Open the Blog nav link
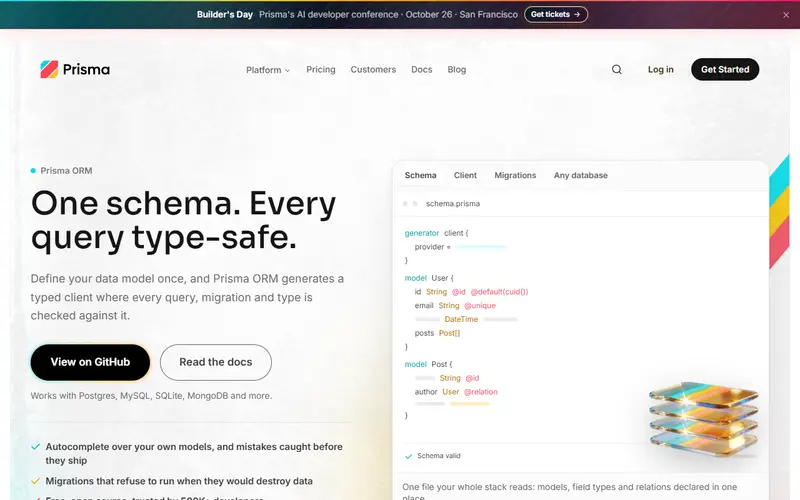The width and height of the screenshot is (800, 500). [457, 69]
